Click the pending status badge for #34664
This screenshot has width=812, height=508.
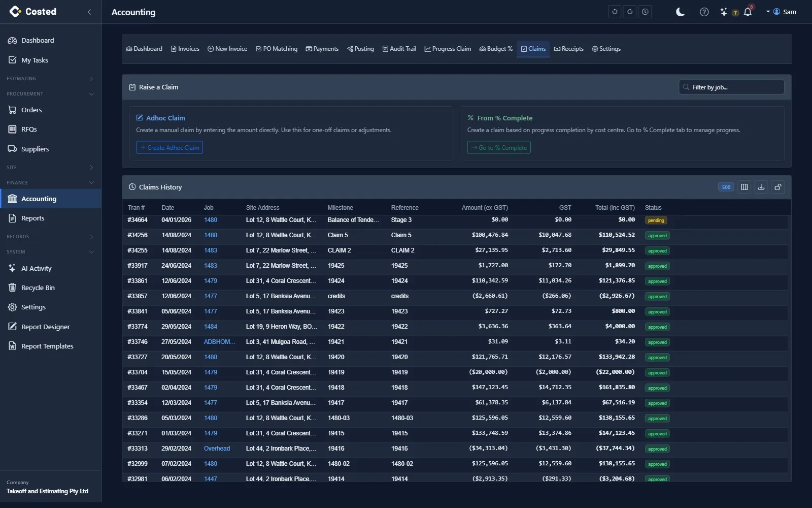pos(656,220)
